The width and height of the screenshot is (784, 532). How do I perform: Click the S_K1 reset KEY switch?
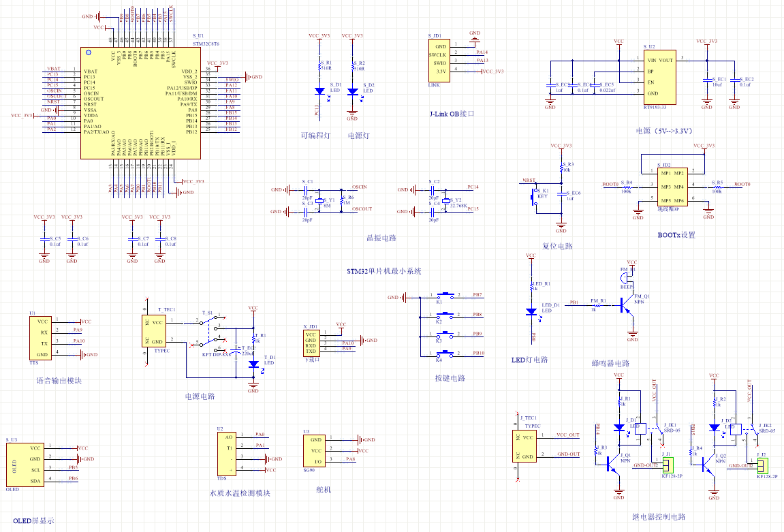[535, 196]
